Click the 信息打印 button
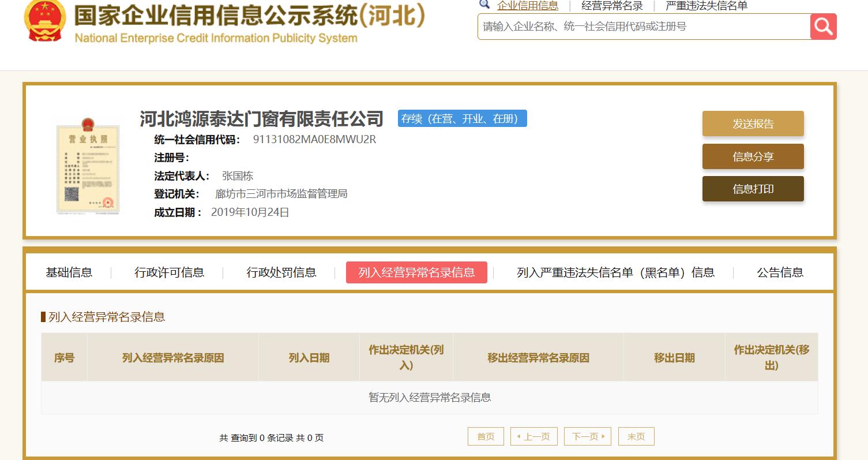Image resolution: width=868 pixels, height=460 pixels. tap(753, 189)
